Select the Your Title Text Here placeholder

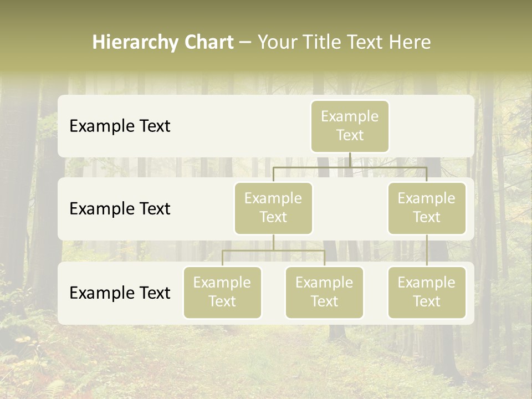click(344, 42)
